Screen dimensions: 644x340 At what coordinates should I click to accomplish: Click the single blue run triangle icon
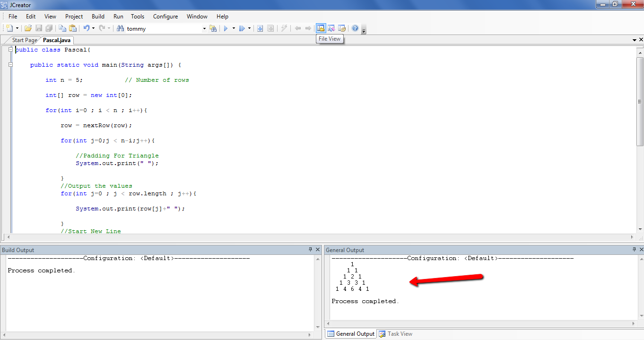click(226, 28)
